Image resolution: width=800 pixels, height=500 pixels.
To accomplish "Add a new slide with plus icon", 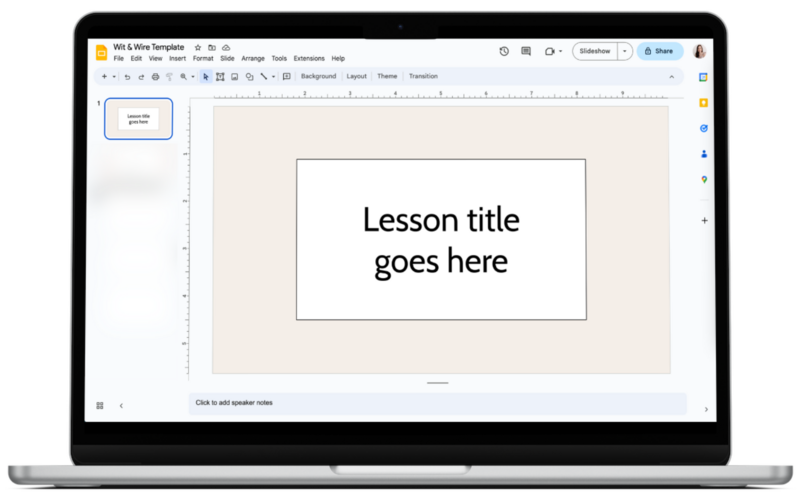I will click(x=104, y=77).
